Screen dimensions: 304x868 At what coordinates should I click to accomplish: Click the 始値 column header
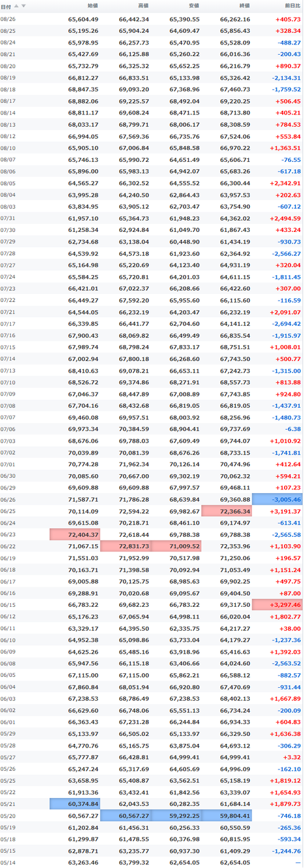(92, 6)
